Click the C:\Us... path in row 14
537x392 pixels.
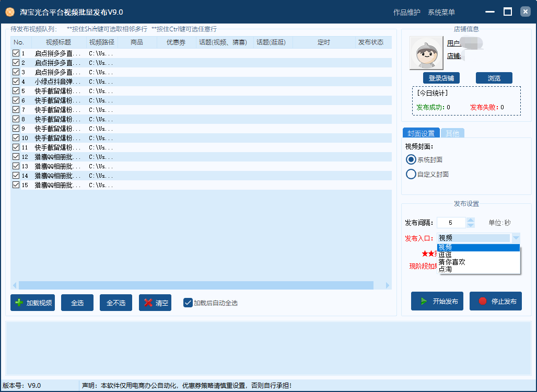coord(101,176)
